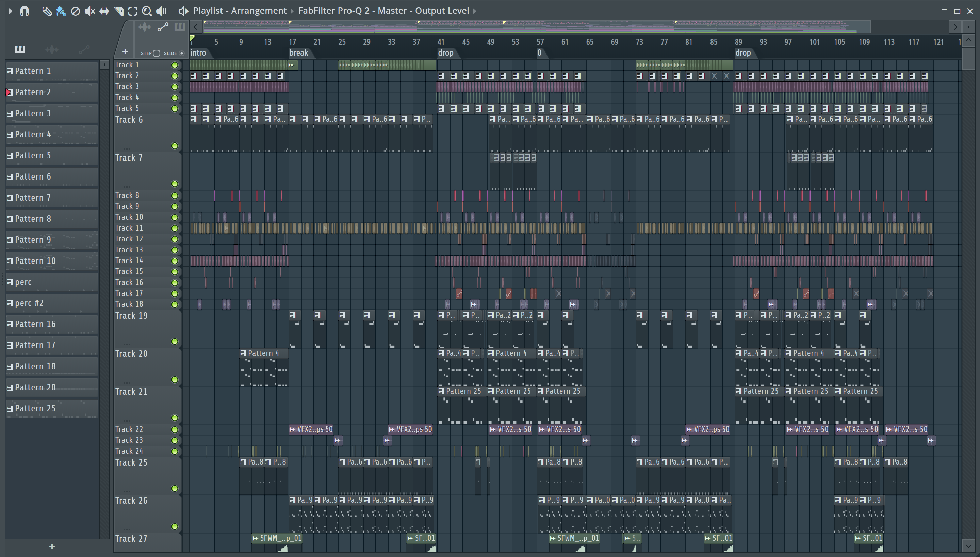Select the Zoom tool

point(147,11)
